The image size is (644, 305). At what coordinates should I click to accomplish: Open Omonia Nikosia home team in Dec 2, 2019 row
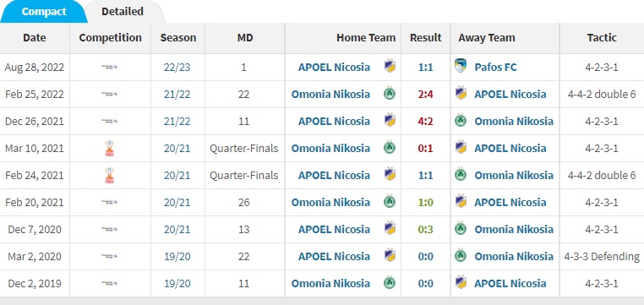tap(330, 284)
